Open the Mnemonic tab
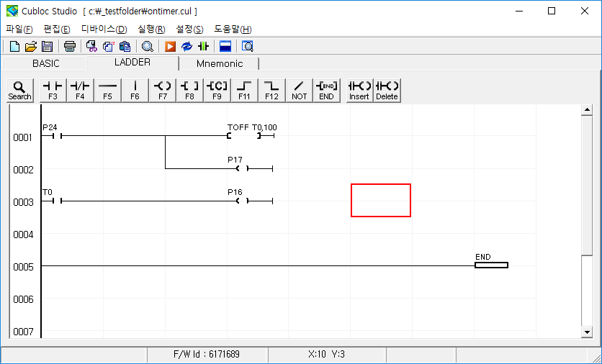The image size is (602, 364). (219, 63)
